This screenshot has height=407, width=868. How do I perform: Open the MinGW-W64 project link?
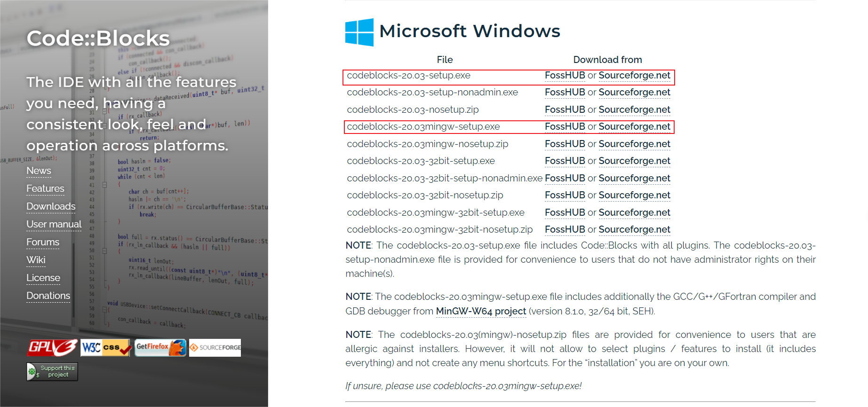click(481, 311)
